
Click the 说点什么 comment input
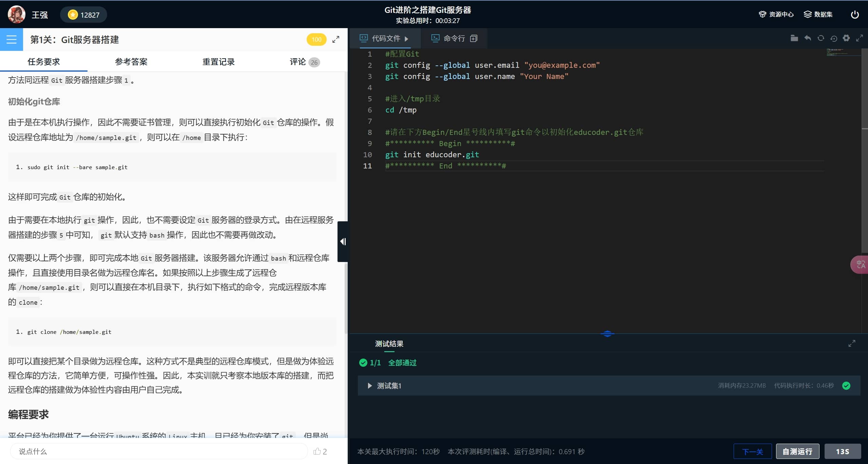click(159, 451)
